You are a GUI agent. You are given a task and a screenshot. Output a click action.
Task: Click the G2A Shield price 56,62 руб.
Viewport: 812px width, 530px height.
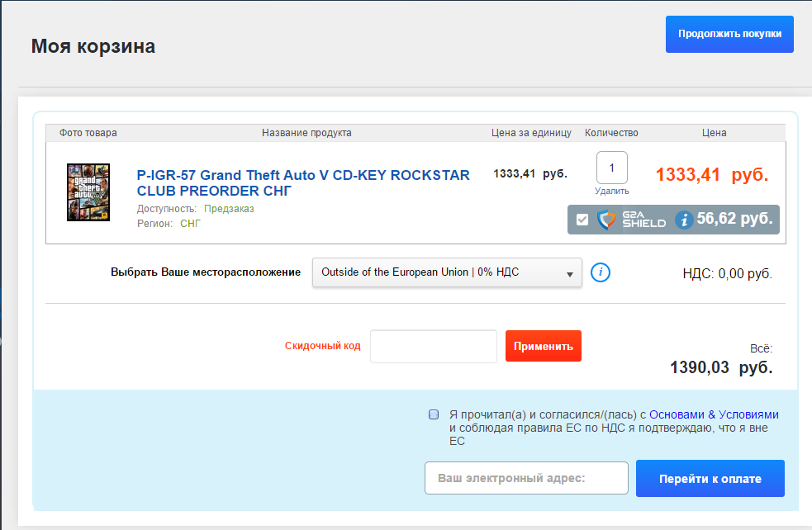pyautogui.click(x=734, y=220)
